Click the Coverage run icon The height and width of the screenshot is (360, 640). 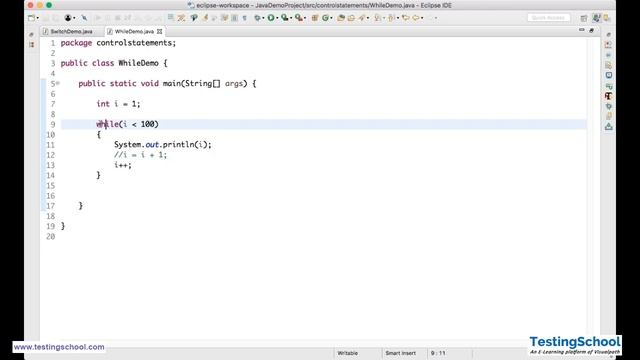tap(285, 18)
